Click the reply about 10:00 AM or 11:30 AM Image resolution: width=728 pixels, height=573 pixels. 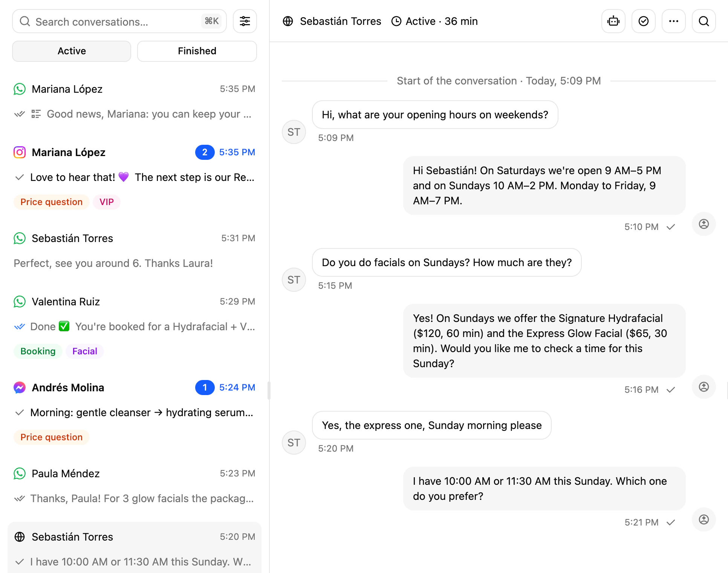coord(544,489)
